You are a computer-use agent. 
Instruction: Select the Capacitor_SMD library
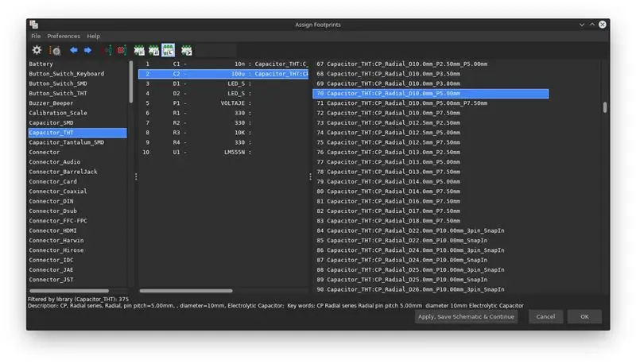tap(77, 123)
